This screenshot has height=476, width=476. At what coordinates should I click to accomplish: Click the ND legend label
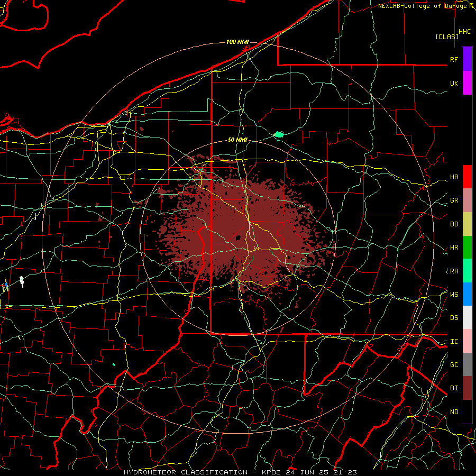[x=454, y=412]
